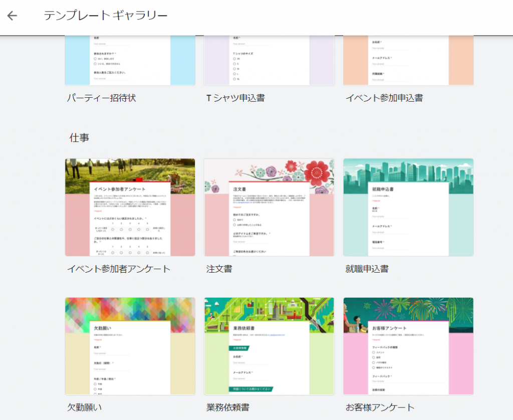This screenshot has width=513, height=420.
Task: Open the お客様アンケート fireworks template thumbnail
Action: point(408,346)
